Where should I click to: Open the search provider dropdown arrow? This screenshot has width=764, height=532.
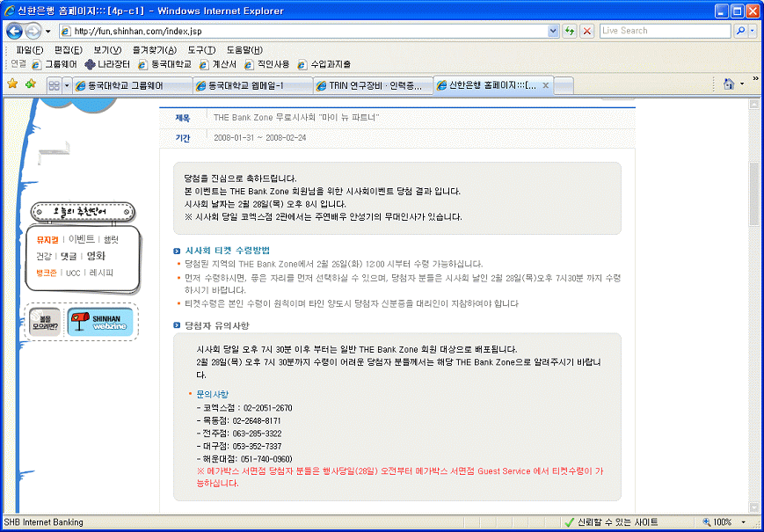point(753,31)
